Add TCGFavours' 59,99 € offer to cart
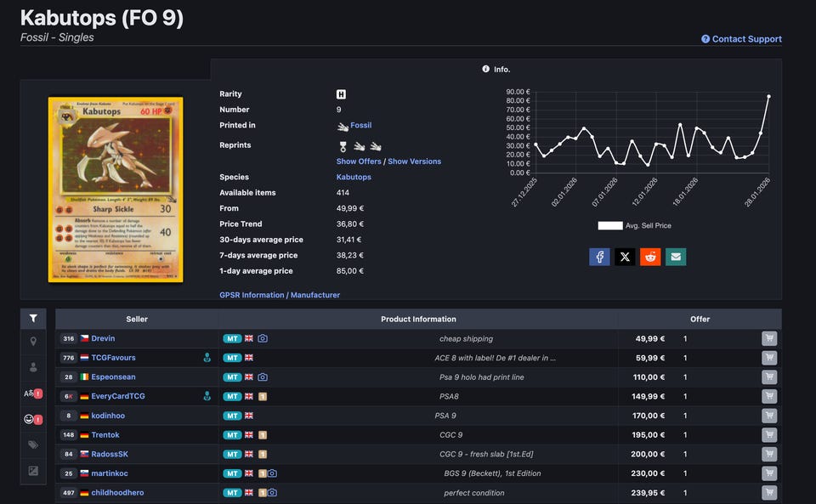The height and width of the screenshot is (504, 816). (x=769, y=358)
